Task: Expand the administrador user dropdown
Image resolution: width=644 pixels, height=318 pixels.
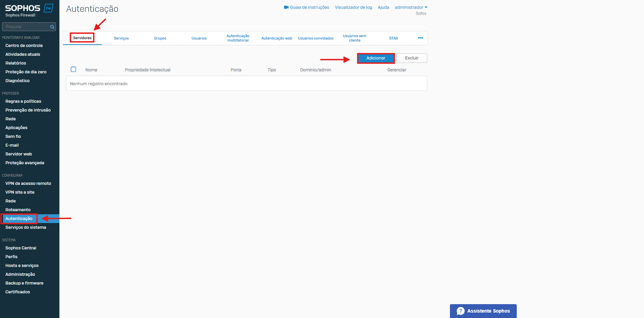Action: coord(411,7)
